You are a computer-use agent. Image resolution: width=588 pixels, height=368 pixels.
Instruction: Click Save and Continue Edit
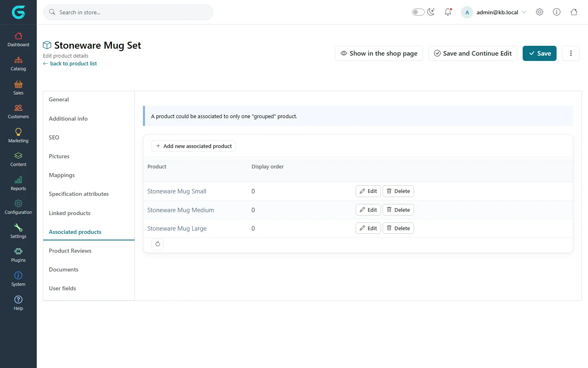click(473, 53)
